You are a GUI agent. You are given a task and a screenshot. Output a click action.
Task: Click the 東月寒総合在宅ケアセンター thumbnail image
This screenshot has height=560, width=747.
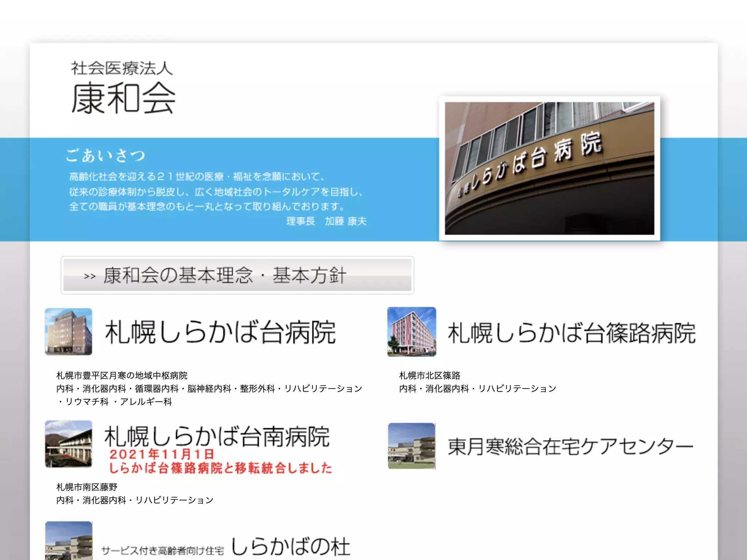pos(411,446)
